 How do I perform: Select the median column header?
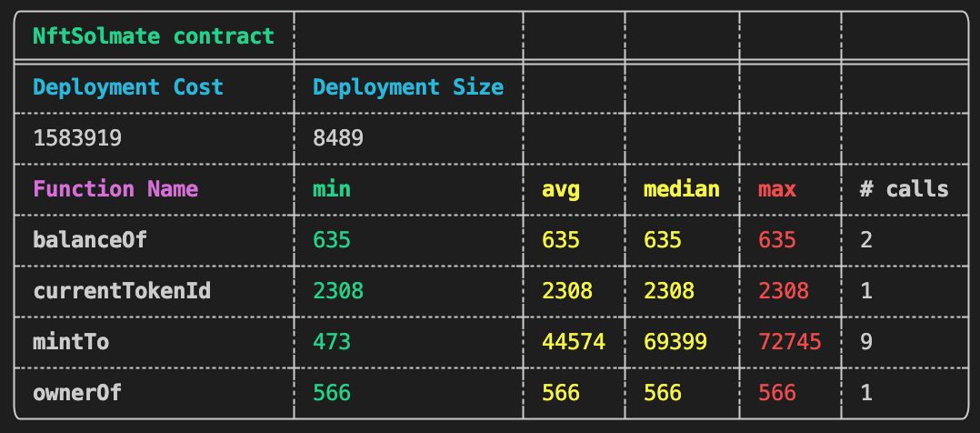681,189
